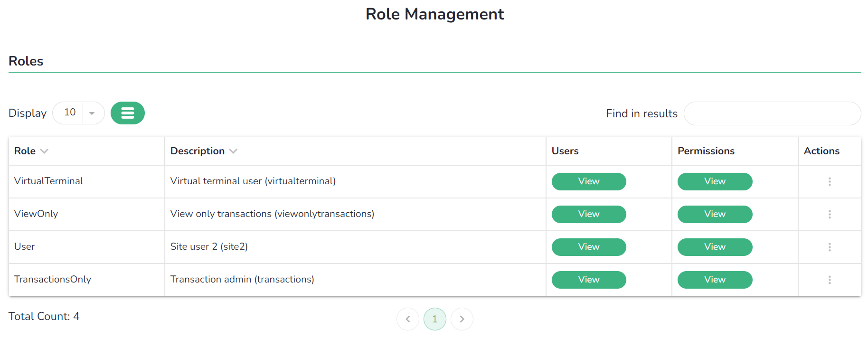Click the green list view button

tap(127, 113)
